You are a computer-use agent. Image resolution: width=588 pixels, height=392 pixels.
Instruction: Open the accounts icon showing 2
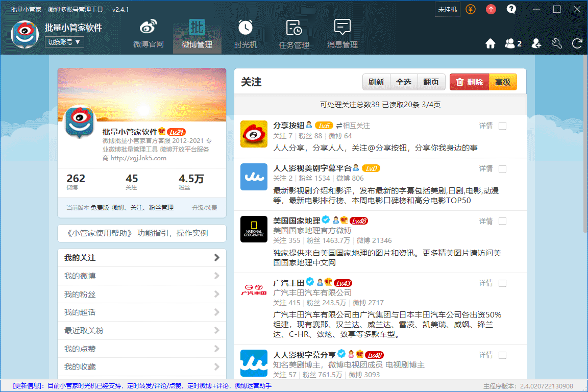coord(513,44)
